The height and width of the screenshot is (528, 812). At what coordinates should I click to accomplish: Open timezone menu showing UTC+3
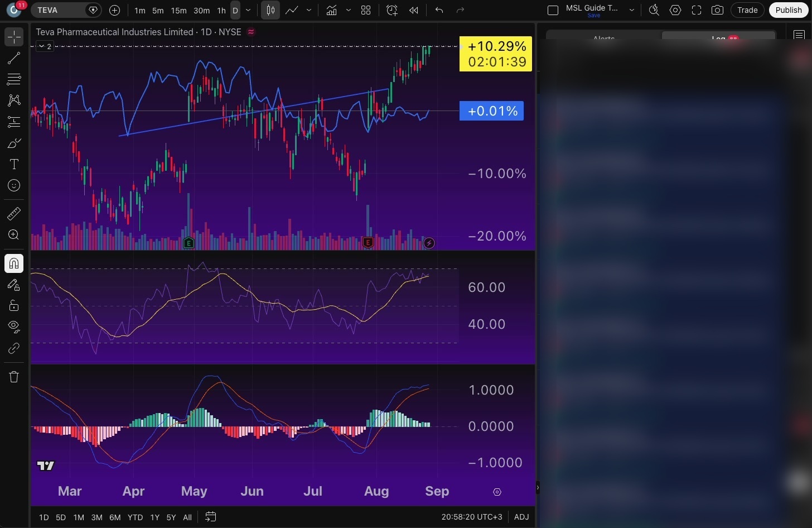tap(472, 517)
